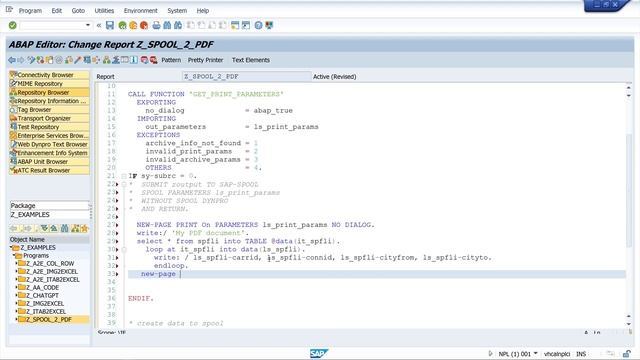Click the Find icon in object tree toolbar
640x360 pixels.
click(64, 229)
